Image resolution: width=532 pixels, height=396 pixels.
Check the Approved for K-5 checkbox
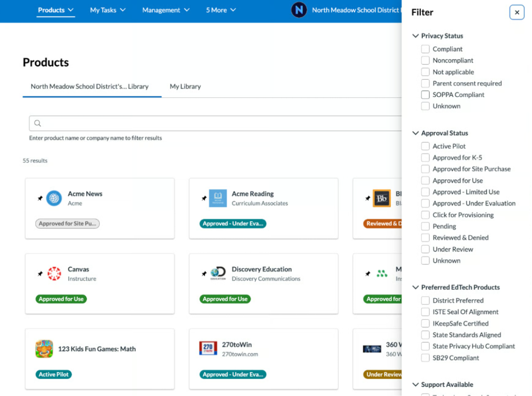[x=425, y=158]
